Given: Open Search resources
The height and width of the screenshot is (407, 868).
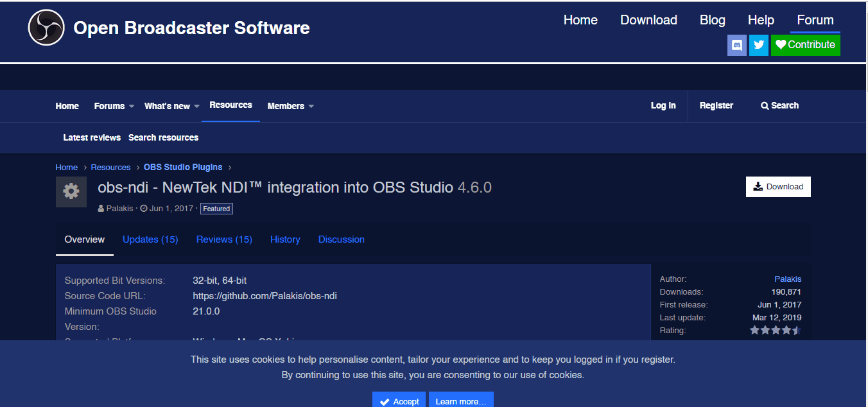Looking at the screenshot, I should pos(163,137).
